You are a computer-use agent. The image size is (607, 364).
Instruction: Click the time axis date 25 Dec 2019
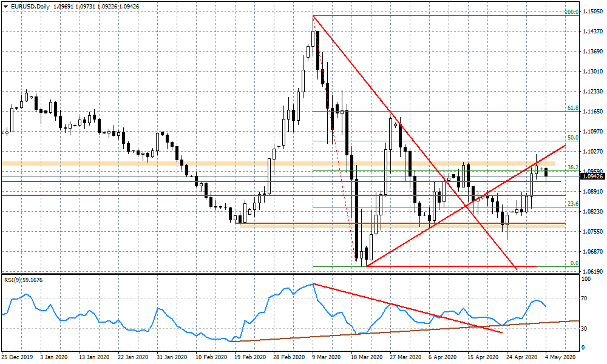pyautogui.click(x=18, y=357)
